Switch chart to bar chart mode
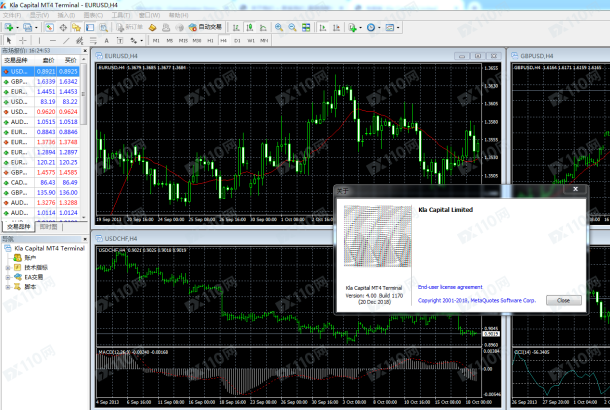The width and height of the screenshot is (610, 410). click(236, 27)
